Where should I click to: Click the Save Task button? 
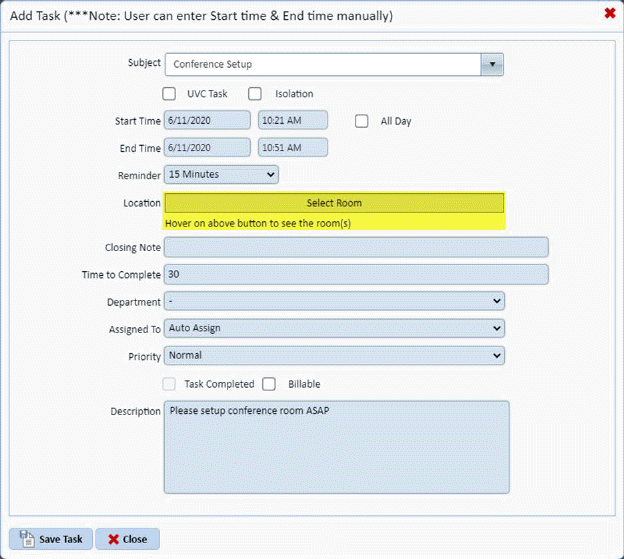[x=51, y=539]
